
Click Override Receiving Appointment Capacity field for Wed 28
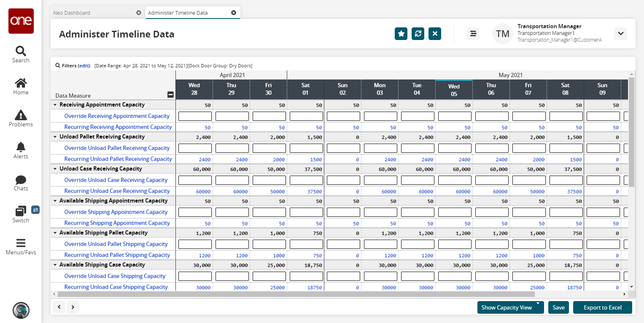(x=195, y=116)
